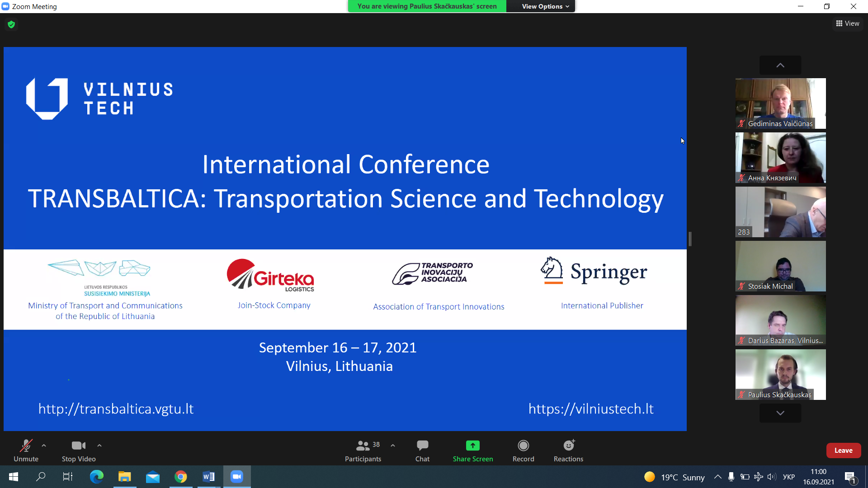Click the 'International Publisher' caption text
Screen dimensions: 868x488
(x=602, y=306)
